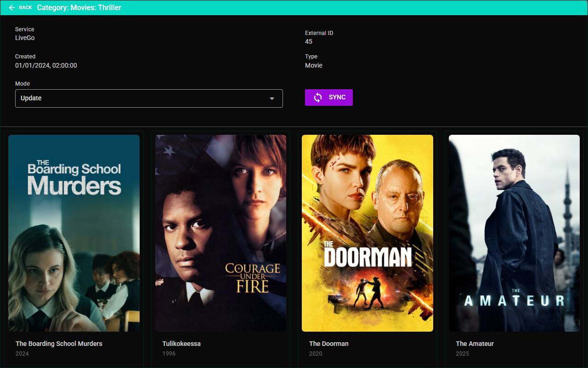Click The Doorman title text

coord(329,344)
